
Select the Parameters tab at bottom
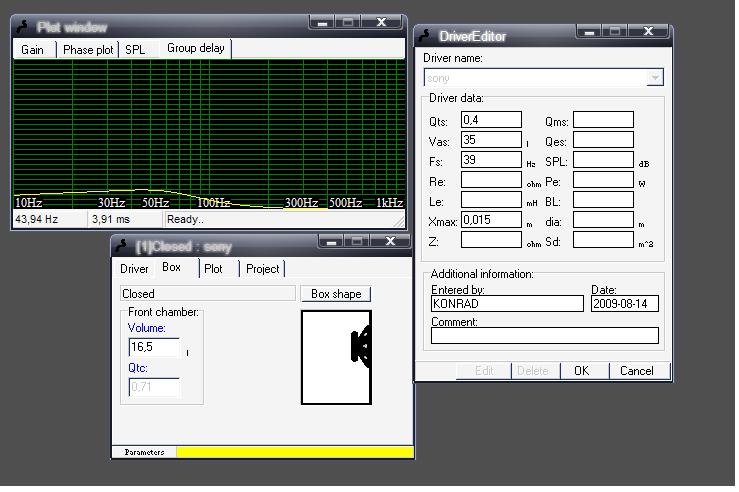[144, 453]
